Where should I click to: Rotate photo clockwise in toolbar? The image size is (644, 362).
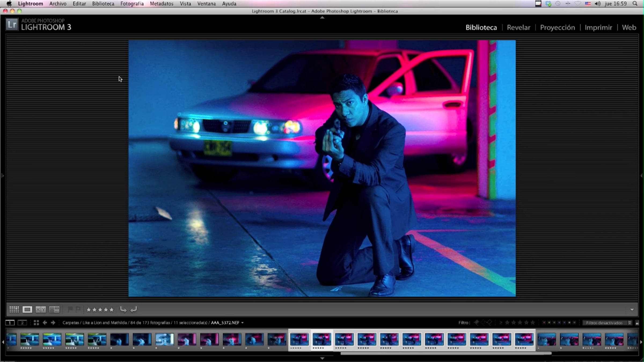[134, 310]
